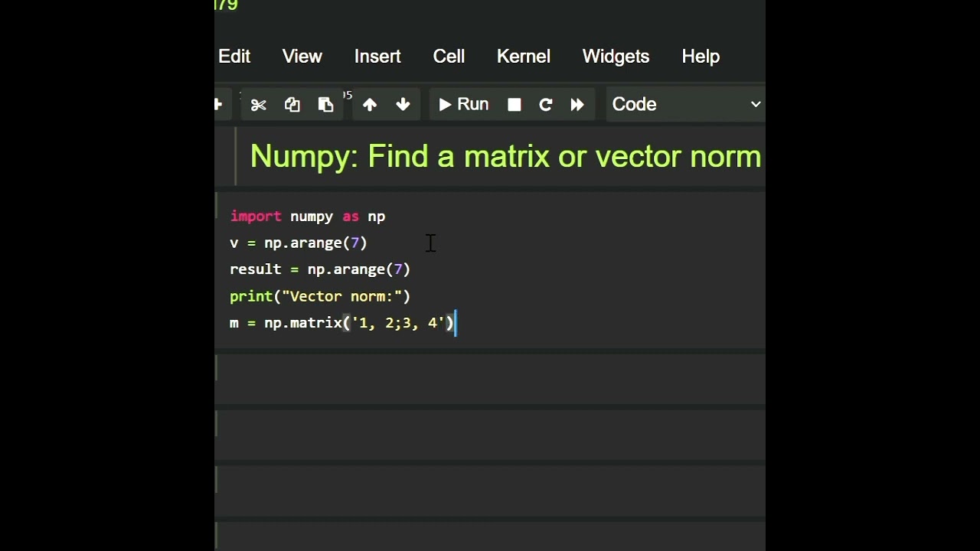Copy selected cells icon
Image resolution: width=980 pixels, height=551 pixels.
tap(292, 105)
